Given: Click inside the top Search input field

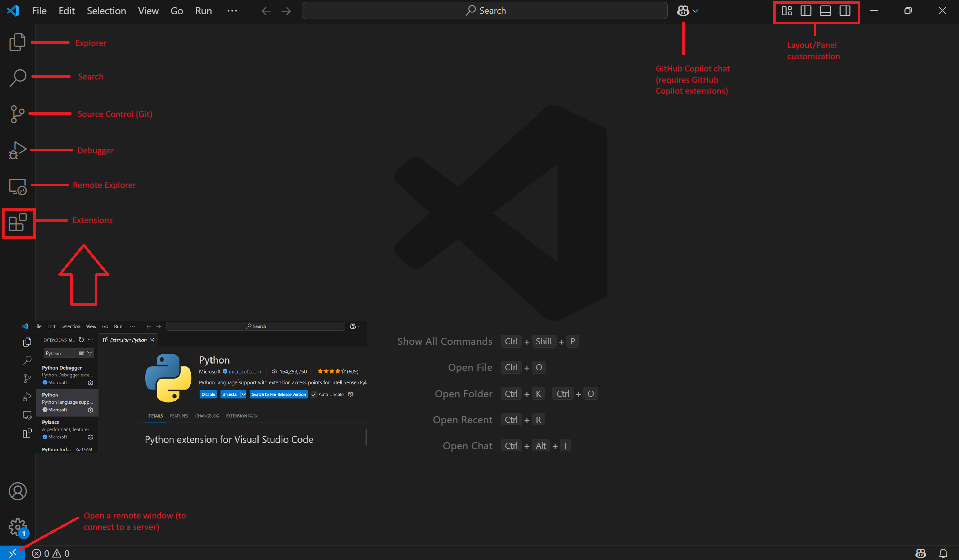Looking at the screenshot, I should [484, 10].
